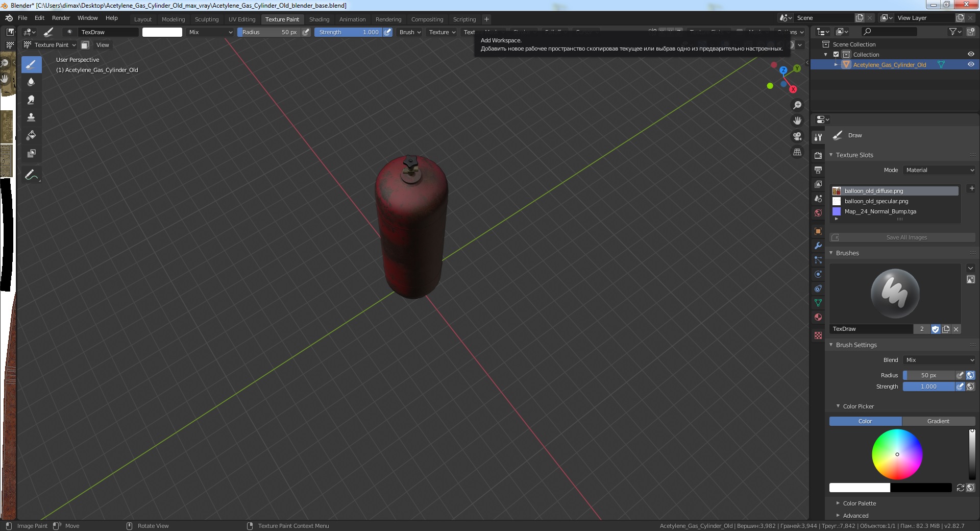Image resolution: width=980 pixels, height=531 pixels.
Task: Open the Brush popover in header
Action: pos(410,32)
